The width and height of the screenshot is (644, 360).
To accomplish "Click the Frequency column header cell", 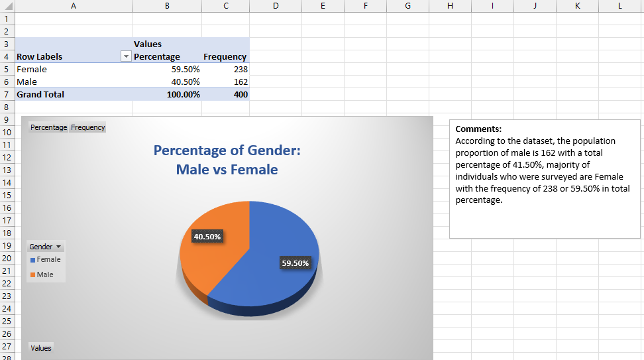I will click(x=225, y=57).
